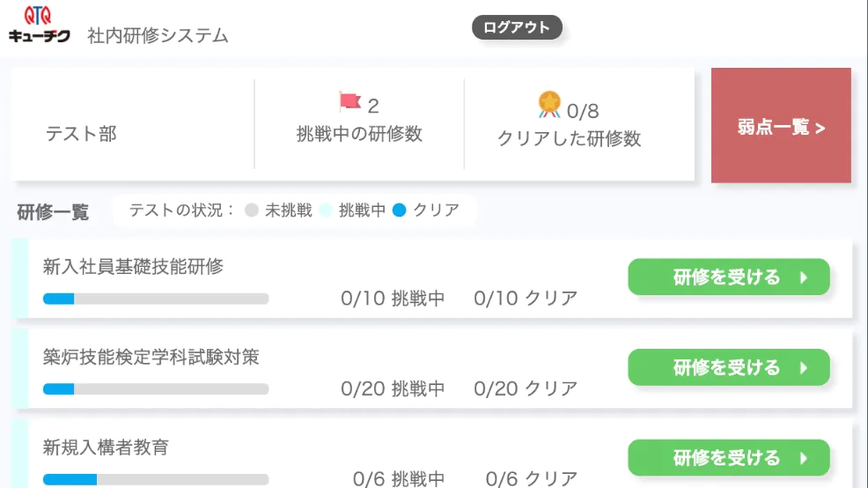Viewport: 868px width, 488px height.
Task: Click the red flag icon
Action: click(349, 102)
